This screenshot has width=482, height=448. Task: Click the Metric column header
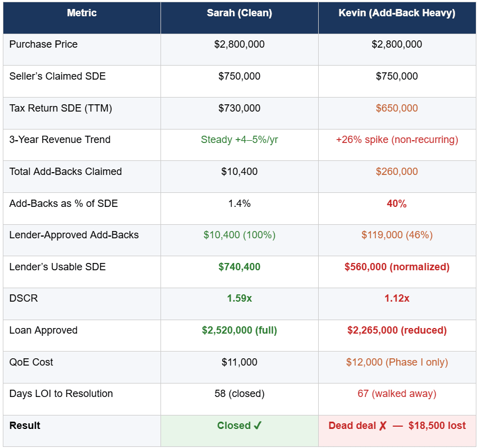coord(82,13)
